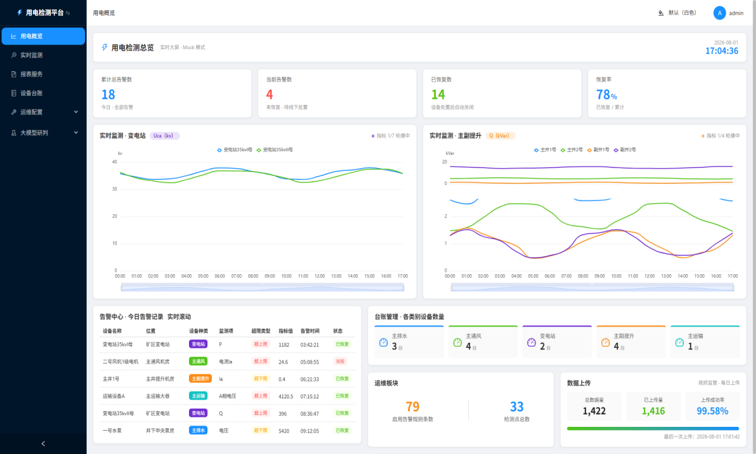Open the 默认（白色） theme selector
The height and width of the screenshot is (454, 756).
click(677, 13)
